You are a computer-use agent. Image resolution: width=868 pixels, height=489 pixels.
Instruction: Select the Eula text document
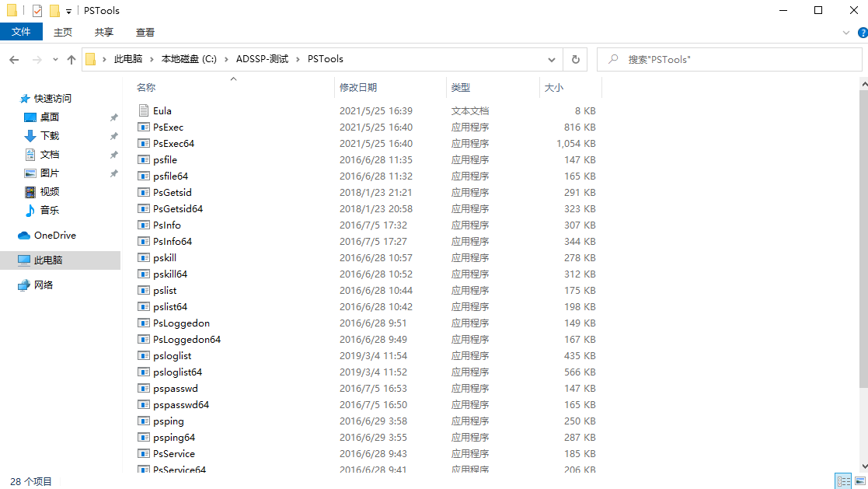(162, 111)
